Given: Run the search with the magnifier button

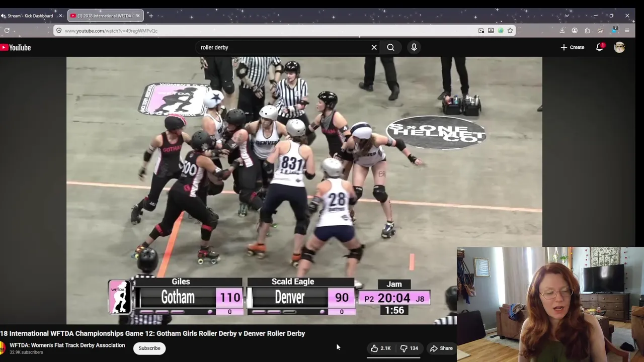Looking at the screenshot, I should point(390,47).
